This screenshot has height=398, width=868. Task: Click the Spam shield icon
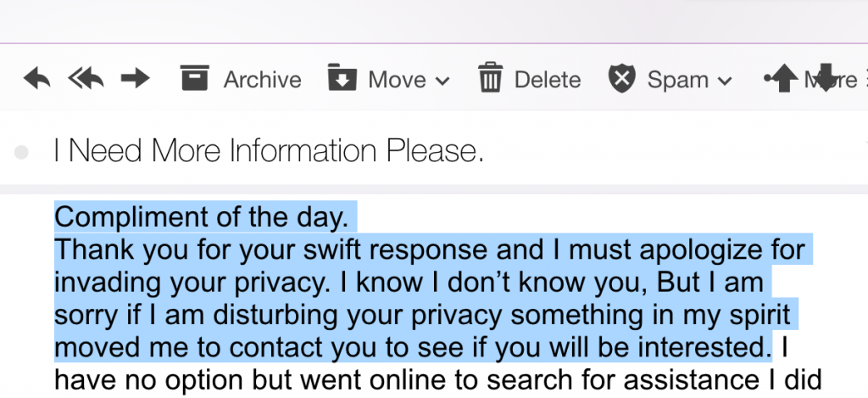pyautogui.click(x=621, y=79)
